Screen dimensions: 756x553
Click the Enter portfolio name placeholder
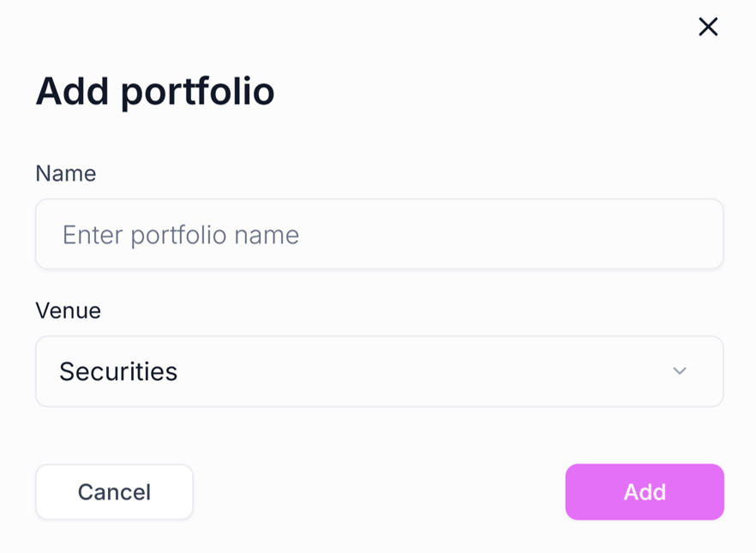[181, 235]
